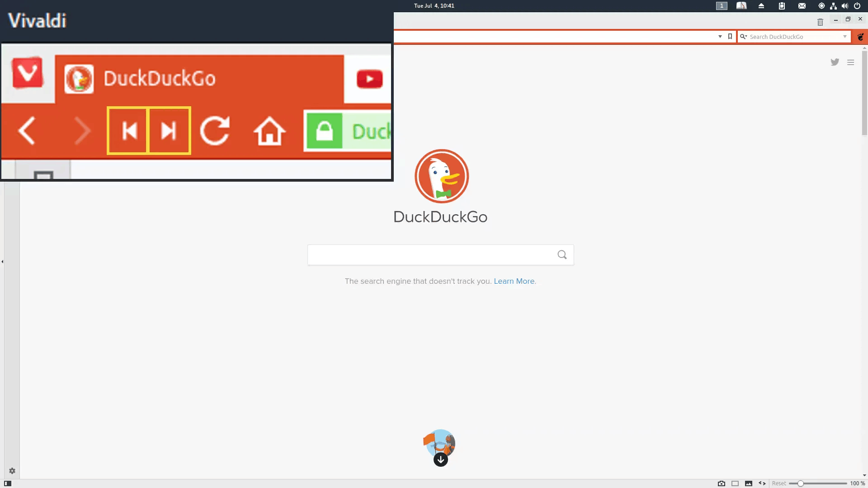The height and width of the screenshot is (488, 868).
Task: Open the GNOME foot extension button
Action: pos(860,37)
